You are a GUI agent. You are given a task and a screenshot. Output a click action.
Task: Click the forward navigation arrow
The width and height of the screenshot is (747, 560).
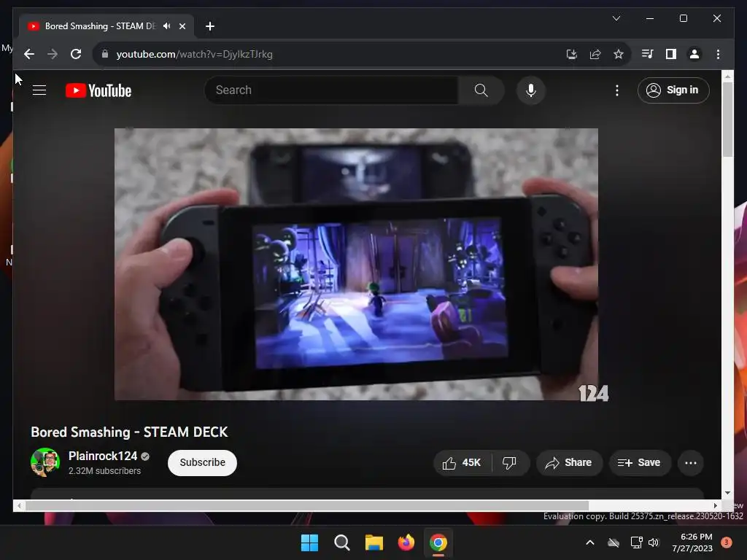pos(53,54)
